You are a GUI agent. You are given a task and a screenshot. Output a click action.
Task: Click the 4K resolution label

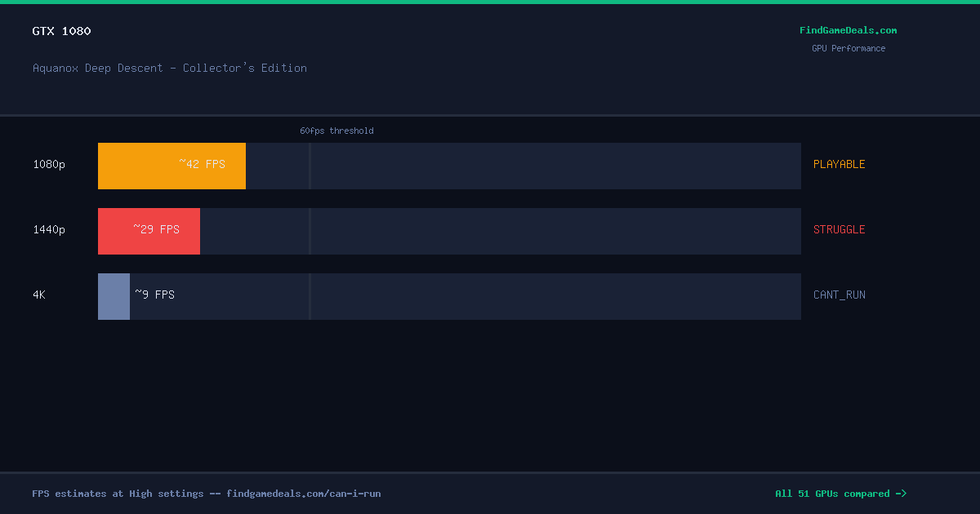[39, 295]
